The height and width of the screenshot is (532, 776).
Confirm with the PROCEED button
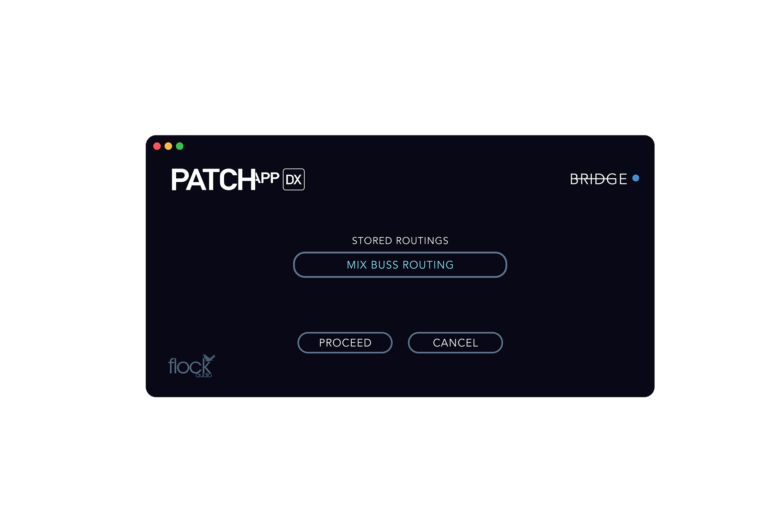click(x=345, y=343)
